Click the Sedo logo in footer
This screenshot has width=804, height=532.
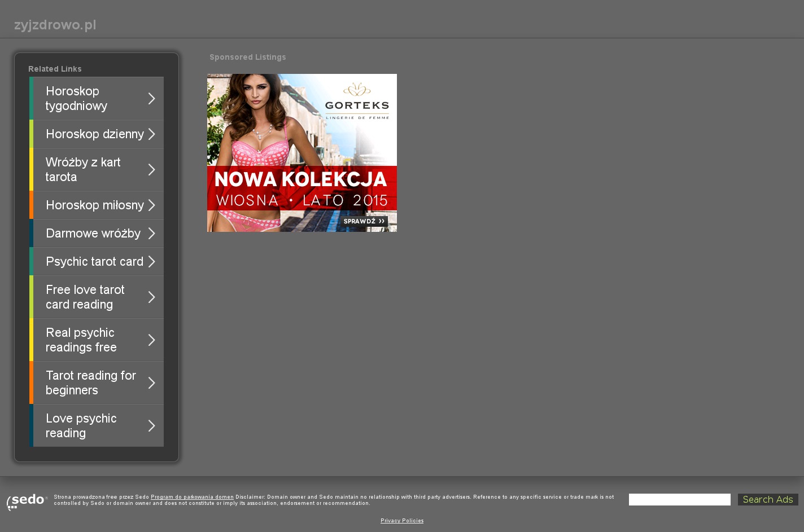coord(27,501)
